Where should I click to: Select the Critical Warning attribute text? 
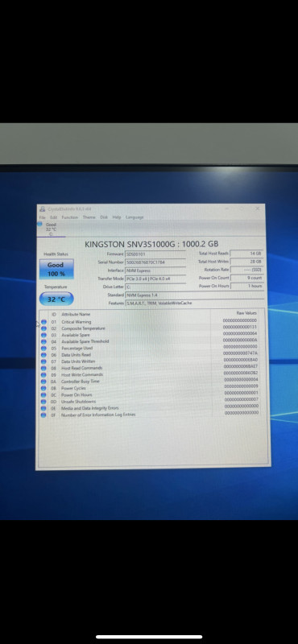click(x=76, y=322)
